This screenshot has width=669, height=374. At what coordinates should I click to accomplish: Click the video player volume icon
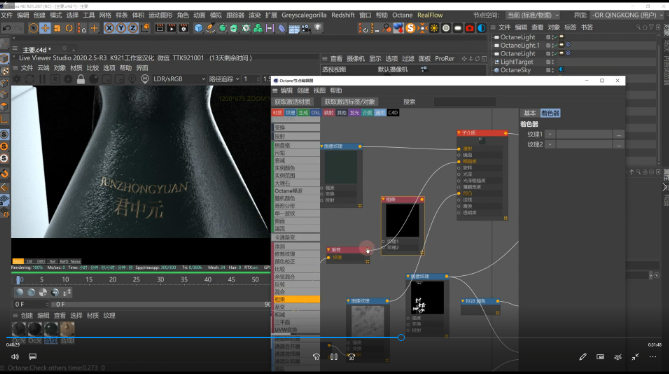(x=15, y=357)
